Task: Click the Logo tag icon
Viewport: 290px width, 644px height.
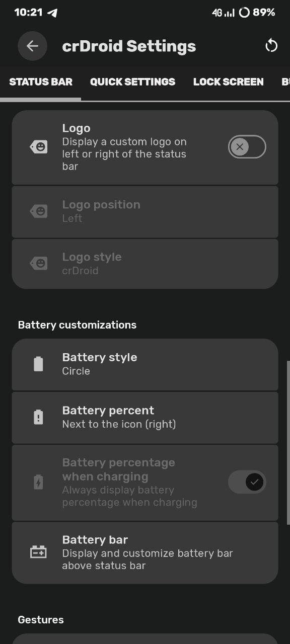Action: click(39, 147)
